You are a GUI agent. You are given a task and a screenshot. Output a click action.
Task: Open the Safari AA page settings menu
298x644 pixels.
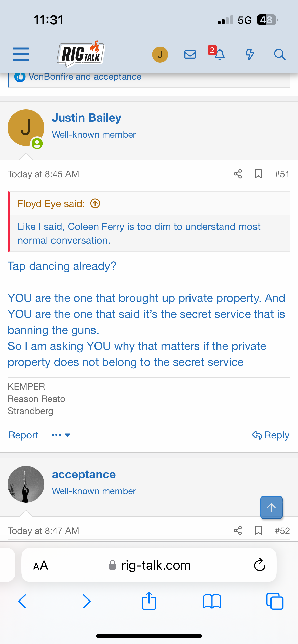coord(40,565)
